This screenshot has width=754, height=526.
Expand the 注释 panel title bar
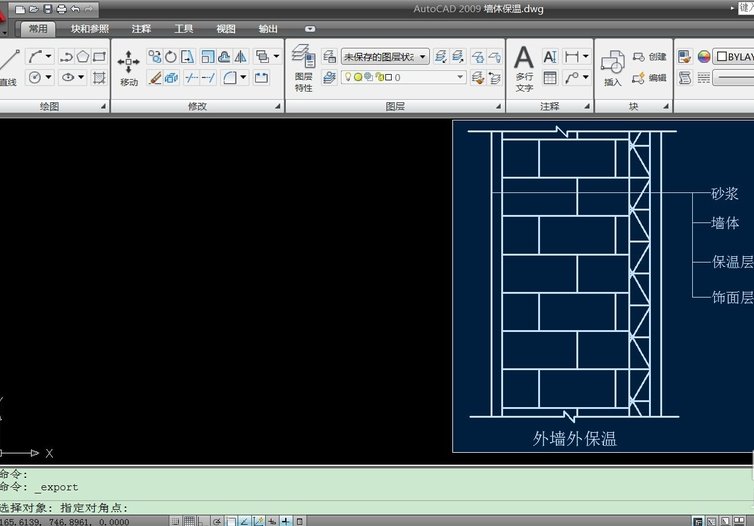(550, 106)
